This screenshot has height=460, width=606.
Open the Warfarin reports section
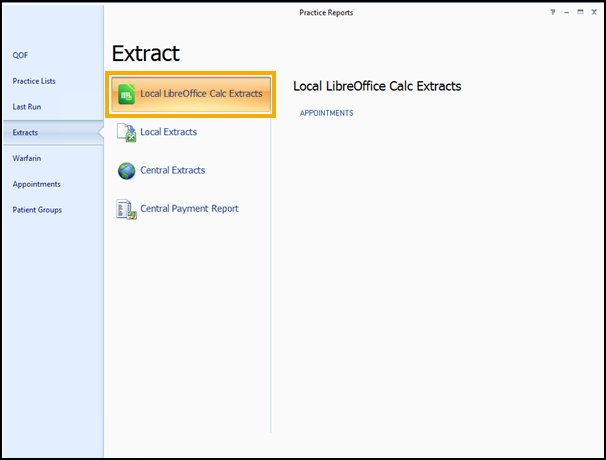tap(27, 158)
